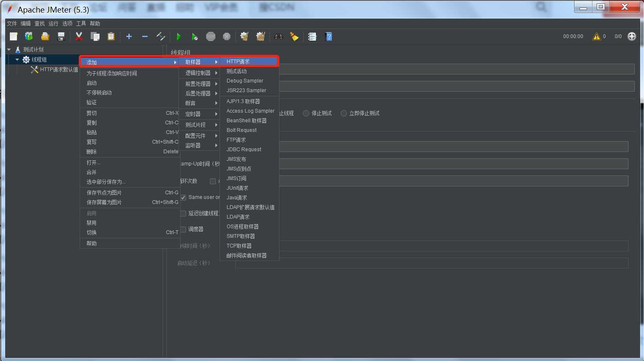Open the Function Helper dialog icon

click(312, 37)
